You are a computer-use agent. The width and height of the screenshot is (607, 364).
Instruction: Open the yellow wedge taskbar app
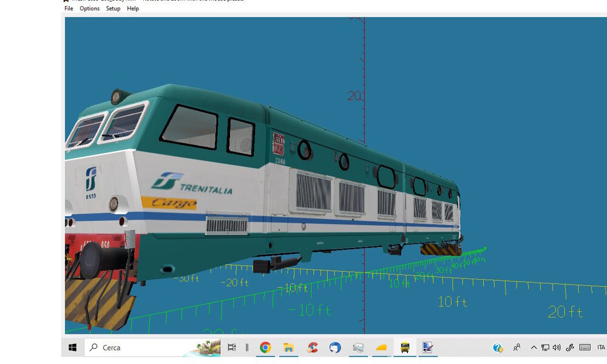381,348
